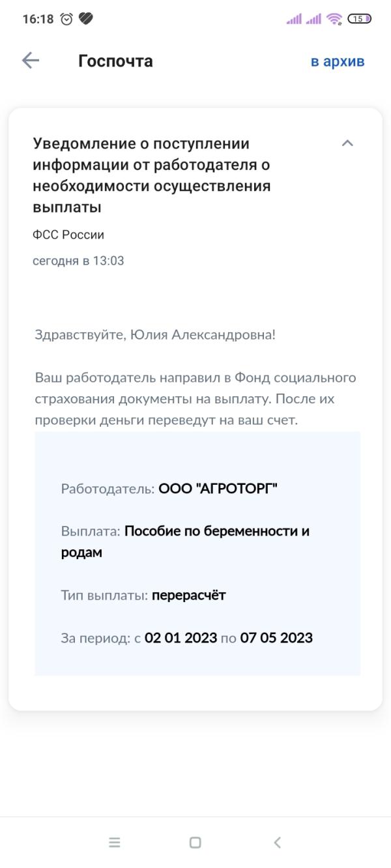The image size is (391, 868).
Task: Tap the heart icon in the status bar
Action: point(86,20)
